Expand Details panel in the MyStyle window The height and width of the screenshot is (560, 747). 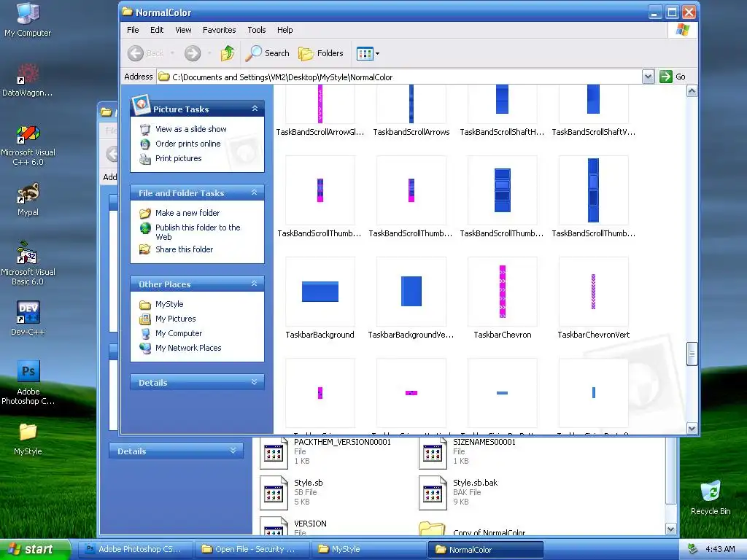[233, 451]
